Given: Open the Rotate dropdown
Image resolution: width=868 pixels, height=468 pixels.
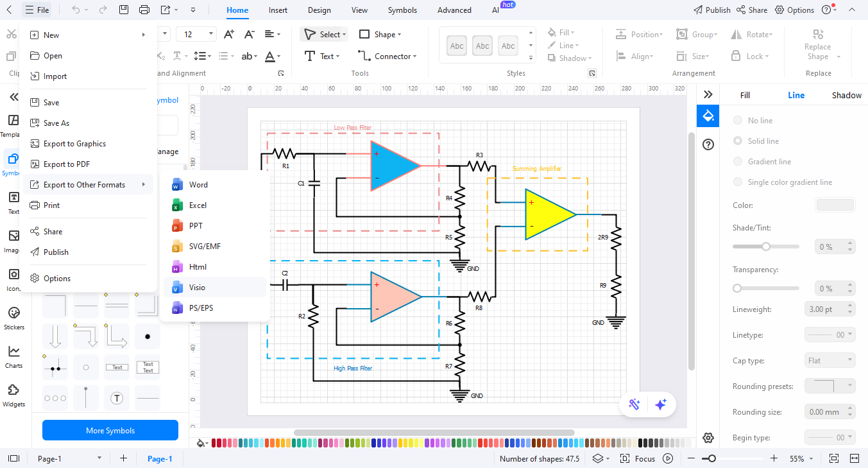Looking at the screenshot, I should [x=752, y=35].
